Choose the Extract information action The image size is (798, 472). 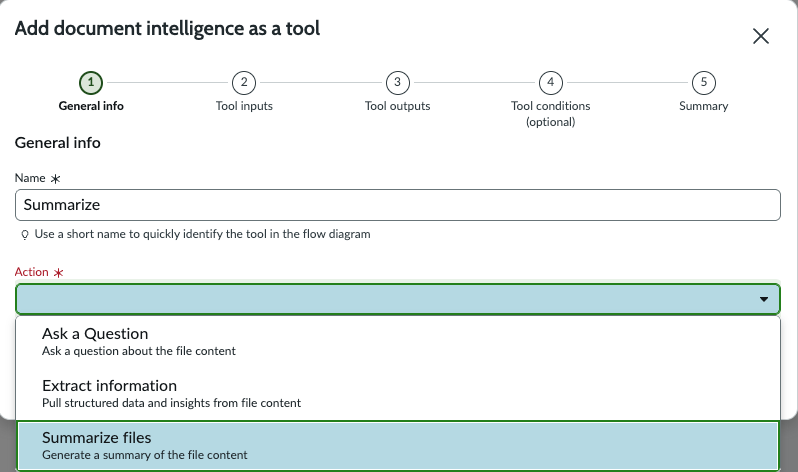(x=398, y=394)
